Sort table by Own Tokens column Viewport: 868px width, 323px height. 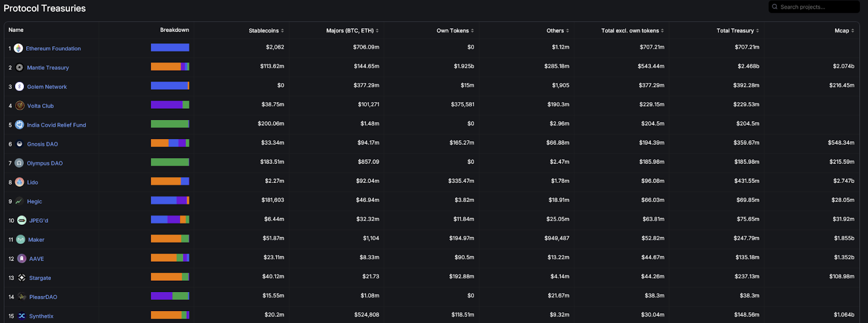coord(455,30)
